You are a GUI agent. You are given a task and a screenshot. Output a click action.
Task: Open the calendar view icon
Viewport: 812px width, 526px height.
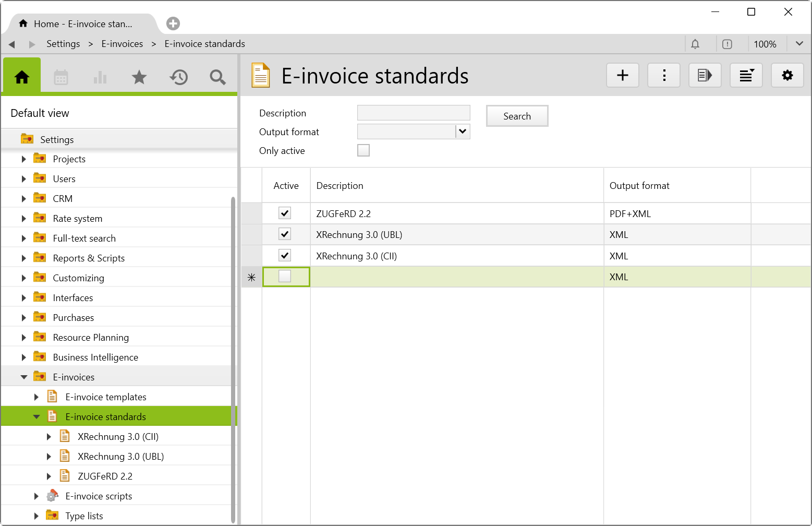(x=61, y=78)
